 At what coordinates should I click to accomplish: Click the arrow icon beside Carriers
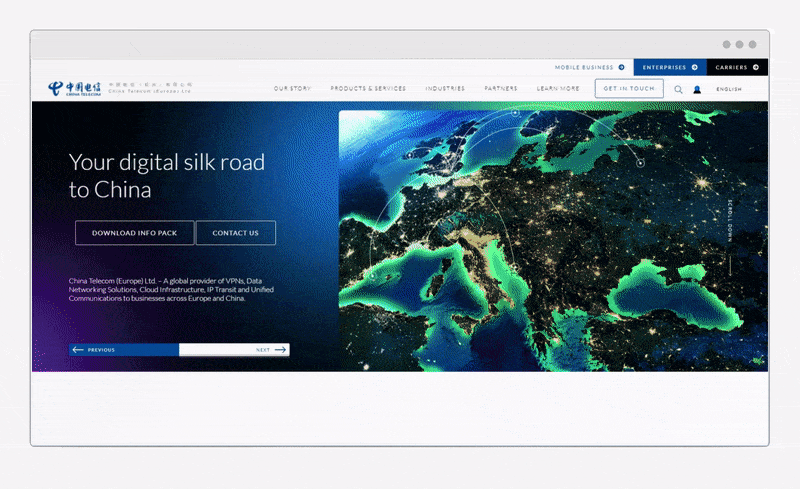click(756, 68)
